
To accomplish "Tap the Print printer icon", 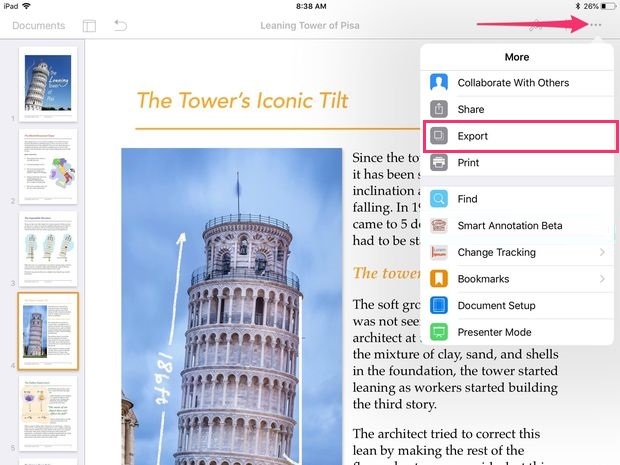I will pyautogui.click(x=439, y=163).
